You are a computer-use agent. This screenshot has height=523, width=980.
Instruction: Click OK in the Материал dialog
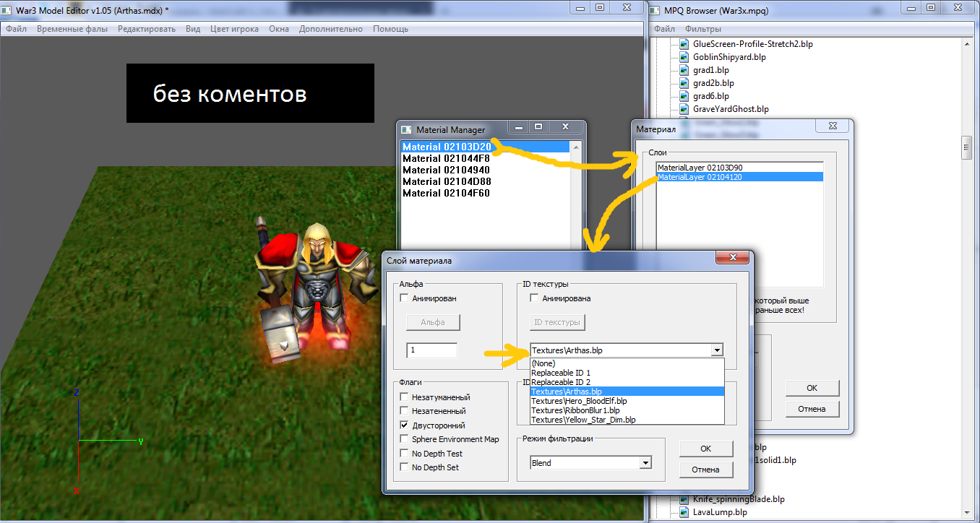pos(812,388)
